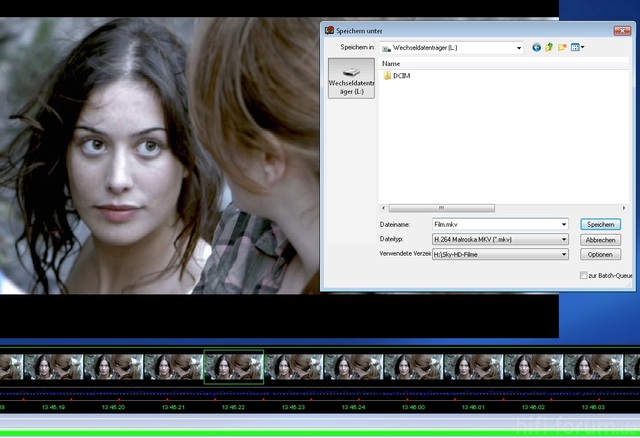Expand the Speichern in drive dropdown
This screenshot has width=640, height=438.
click(519, 48)
